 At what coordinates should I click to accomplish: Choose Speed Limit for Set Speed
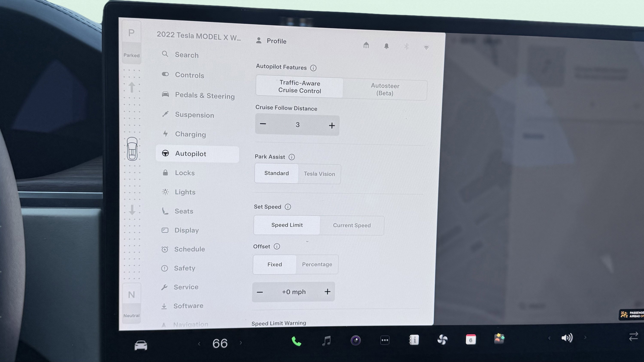pos(287,225)
